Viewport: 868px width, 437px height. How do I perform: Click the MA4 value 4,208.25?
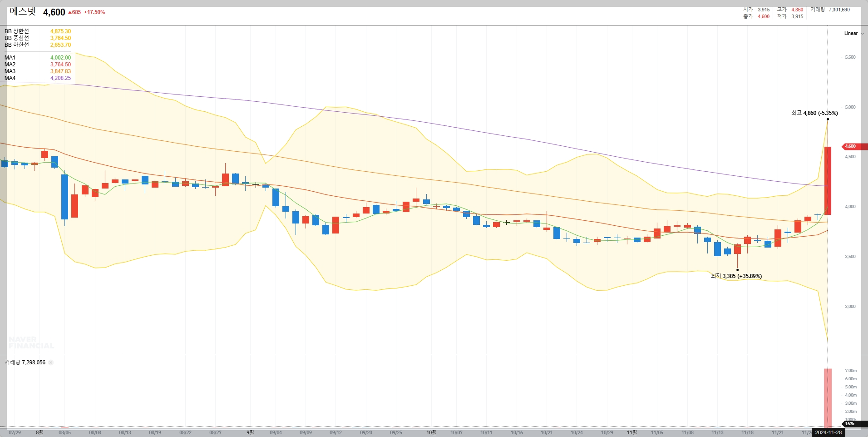click(60, 78)
